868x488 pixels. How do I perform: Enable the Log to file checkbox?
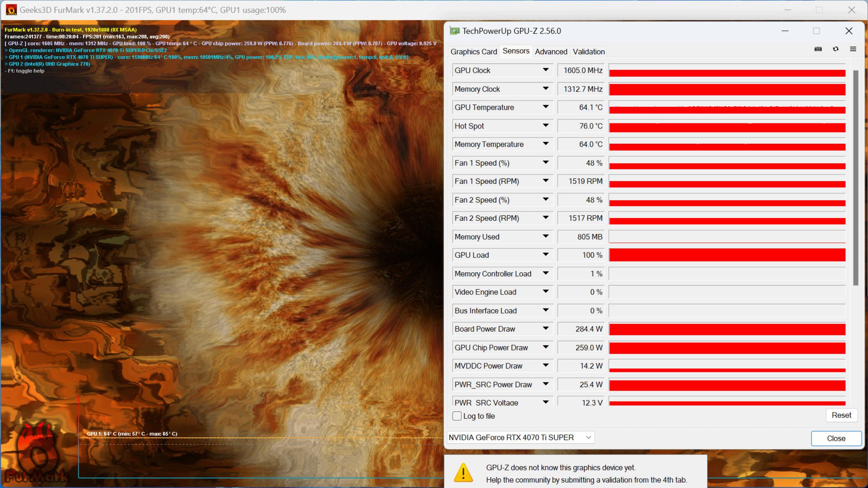457,415
